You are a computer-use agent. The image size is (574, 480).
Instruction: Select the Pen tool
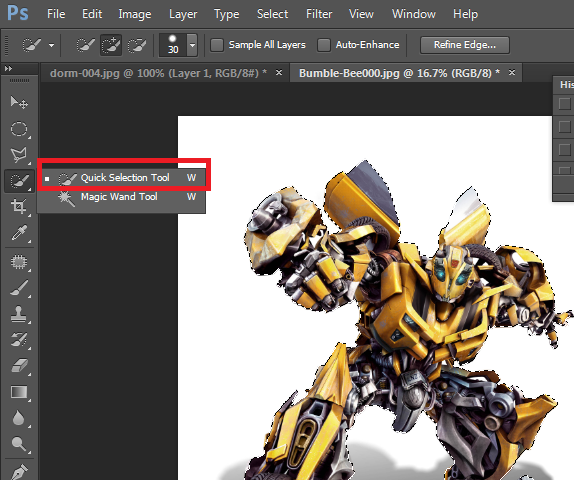[19, 472]
